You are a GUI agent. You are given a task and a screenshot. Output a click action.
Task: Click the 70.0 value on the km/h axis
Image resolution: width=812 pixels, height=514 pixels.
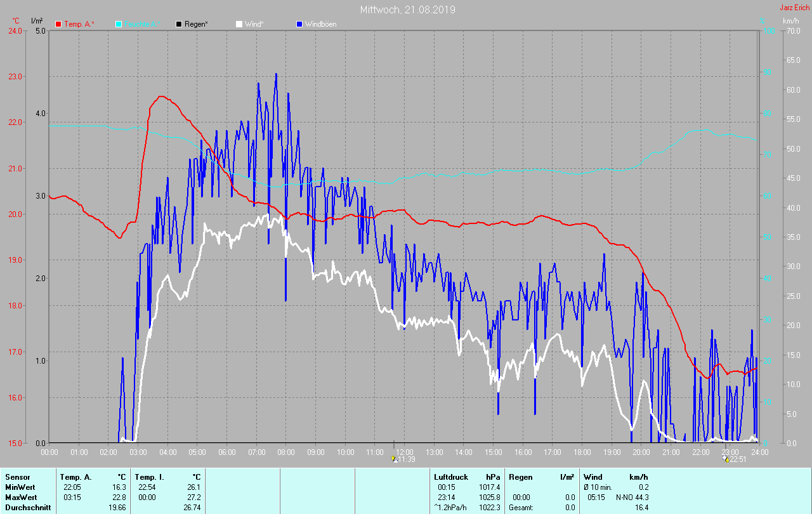792,30
